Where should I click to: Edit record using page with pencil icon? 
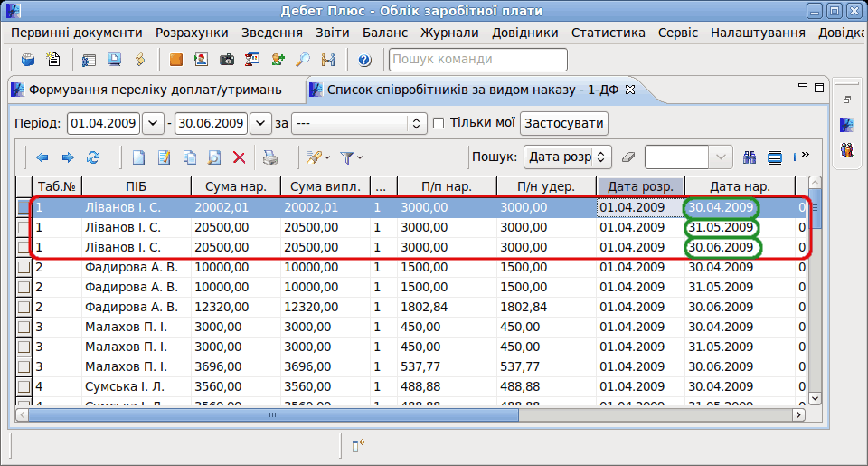(x=164, y=158)
